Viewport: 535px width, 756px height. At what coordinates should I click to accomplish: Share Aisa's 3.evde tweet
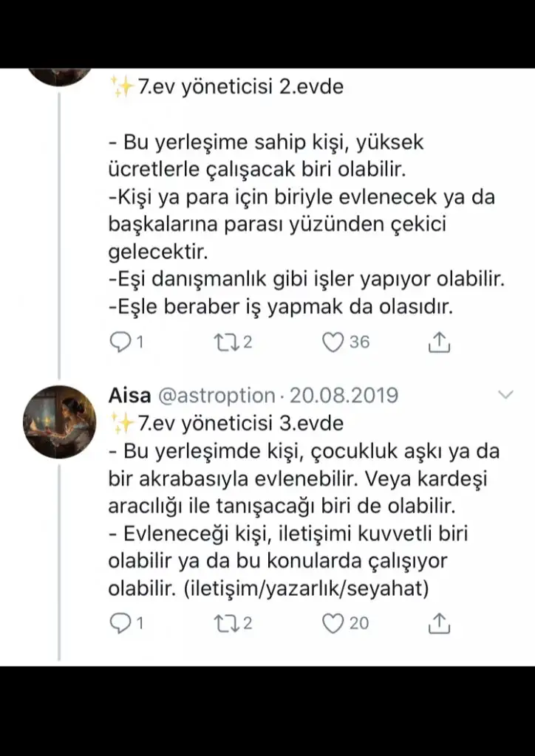pos(440,624)
